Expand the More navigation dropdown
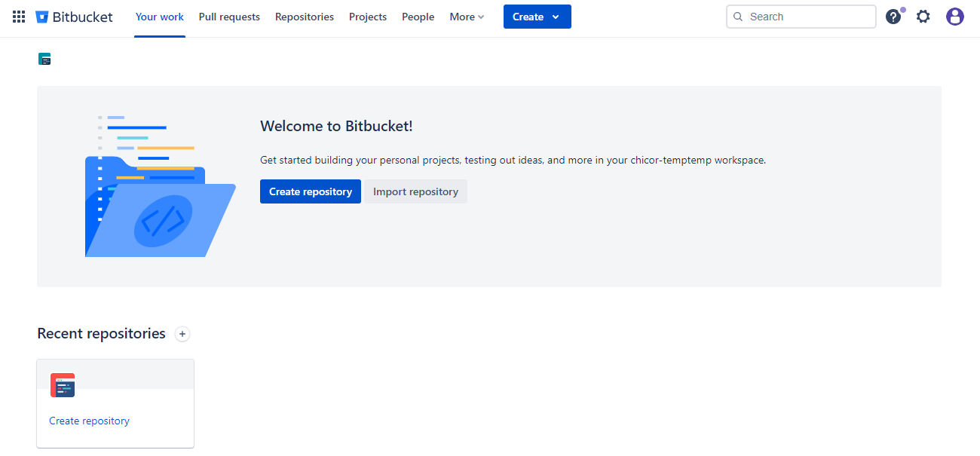The width and height of the screenshot is (980, 456). pyautogui.click(x=467, y=17)
